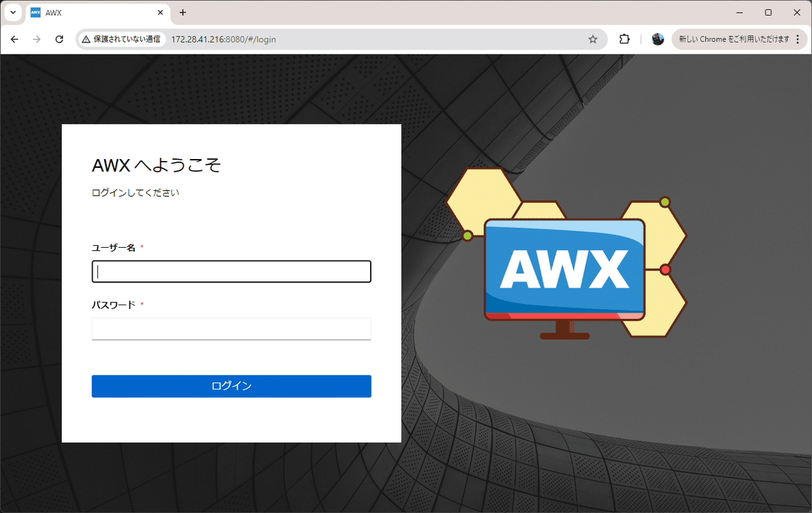Click the ログインしてください text
The height and width of the screenshot is (513, 812).
(135, 193)
